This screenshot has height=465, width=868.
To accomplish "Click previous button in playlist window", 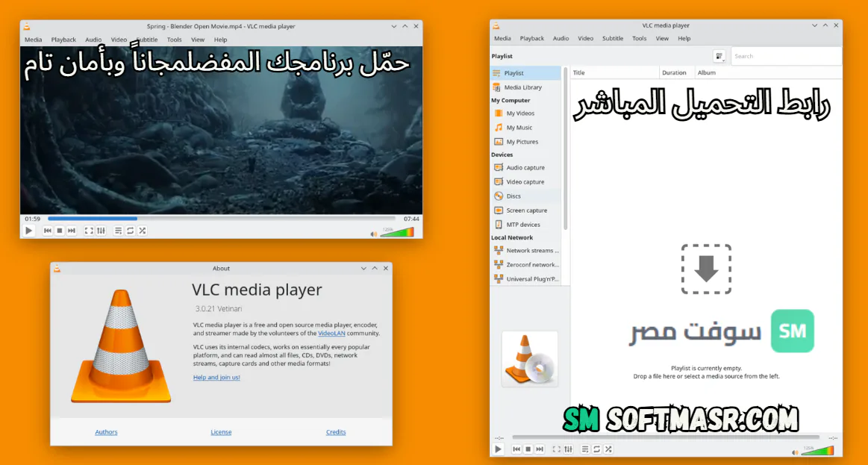I will tap(516, 449).
